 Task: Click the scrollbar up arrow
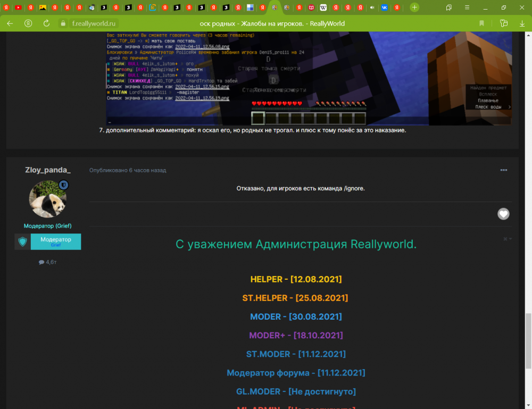[528, 35]
